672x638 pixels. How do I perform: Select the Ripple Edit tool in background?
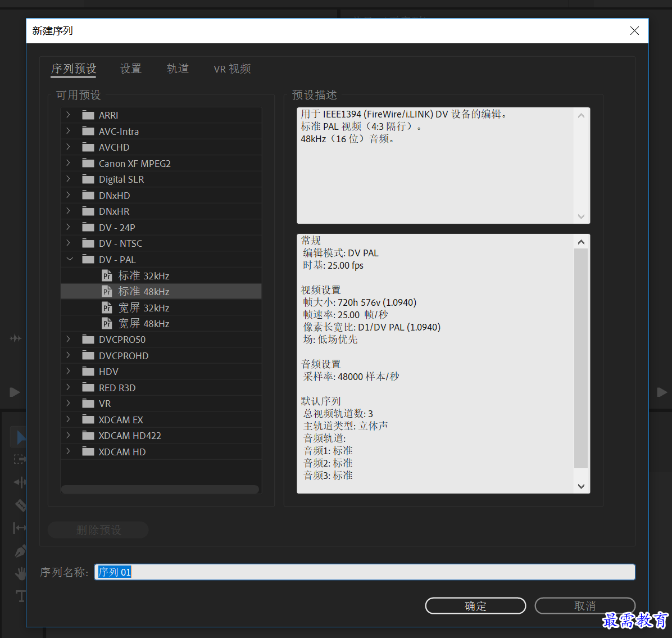(x=20, y=482)
